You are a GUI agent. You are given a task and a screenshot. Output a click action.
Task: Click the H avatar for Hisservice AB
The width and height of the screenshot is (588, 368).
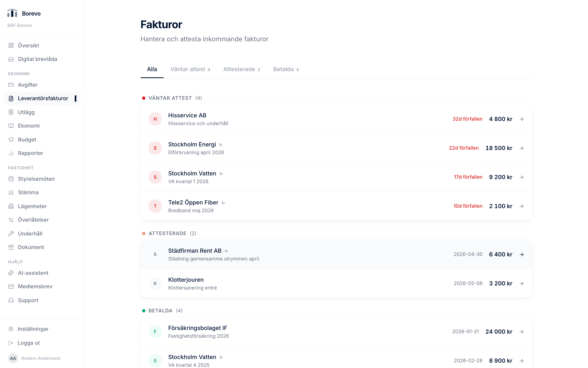pos(155,119)
